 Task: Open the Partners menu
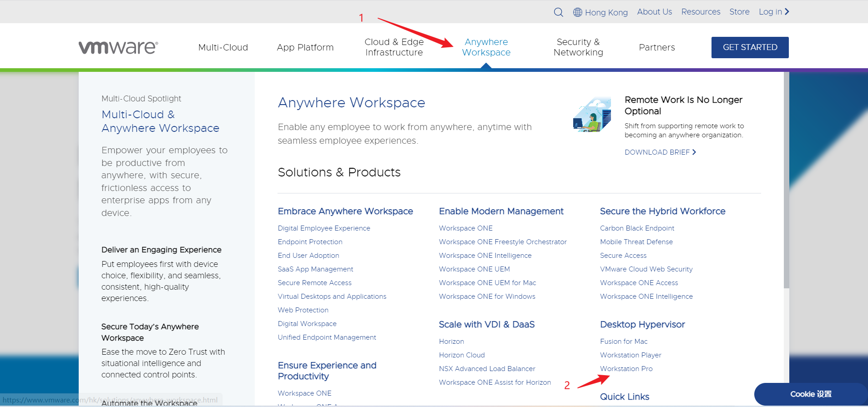(x=657, y=47)
